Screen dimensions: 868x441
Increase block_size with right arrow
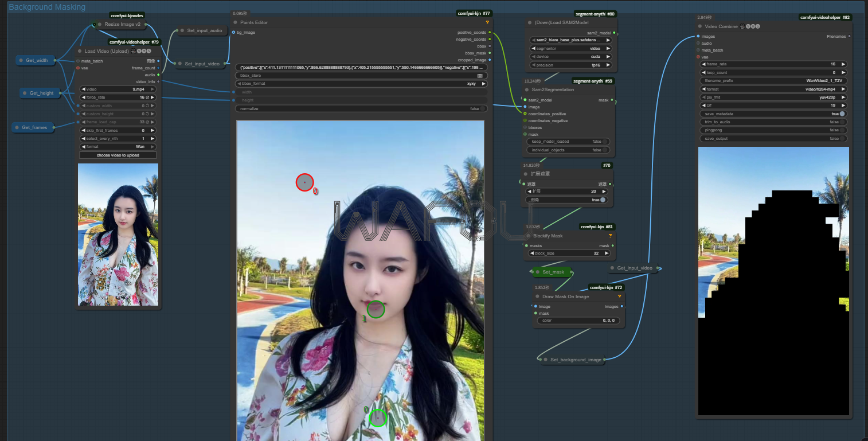coord(607,253)
